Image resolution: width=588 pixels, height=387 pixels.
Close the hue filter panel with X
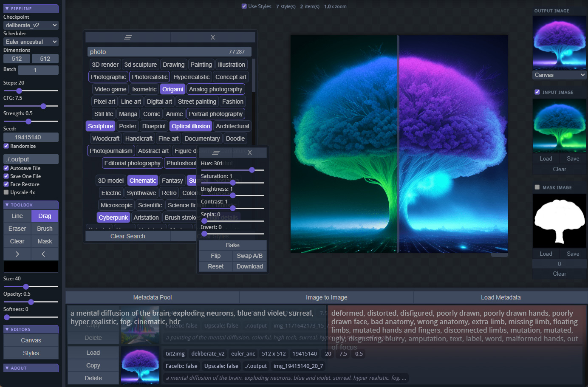pyautogui.click(x=250, y=153)
